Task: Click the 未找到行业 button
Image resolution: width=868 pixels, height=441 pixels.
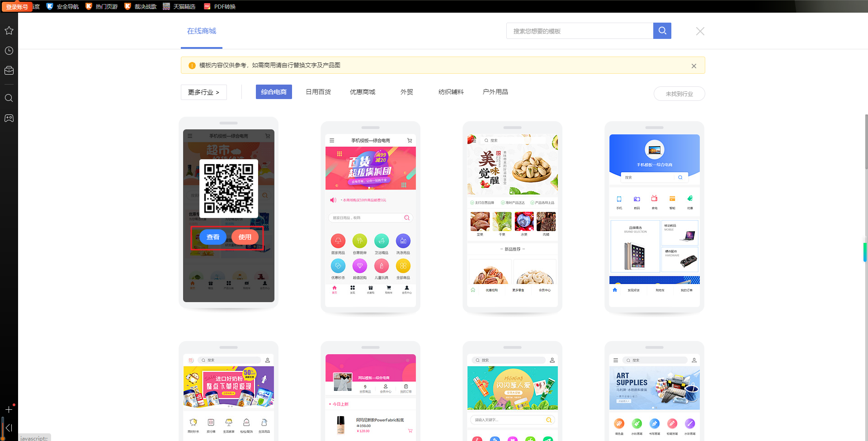Action: (x=679, y=94)
